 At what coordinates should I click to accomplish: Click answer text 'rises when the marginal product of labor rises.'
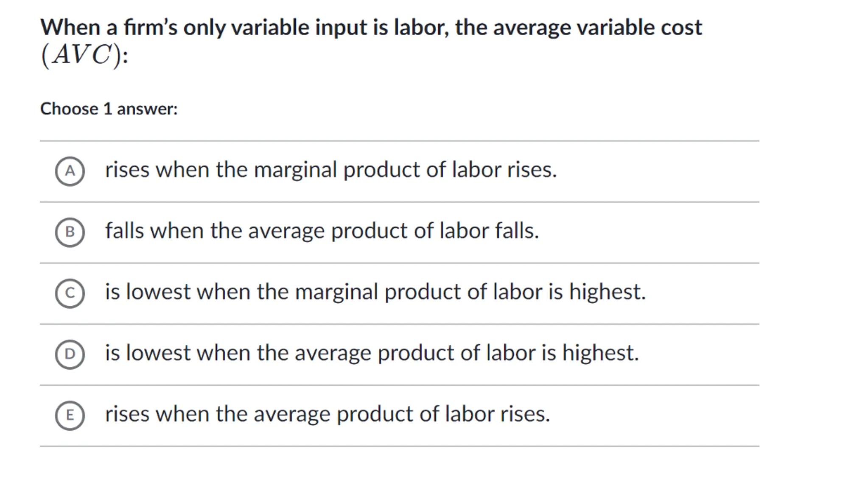pyautogui.click(x=330, y=170)
